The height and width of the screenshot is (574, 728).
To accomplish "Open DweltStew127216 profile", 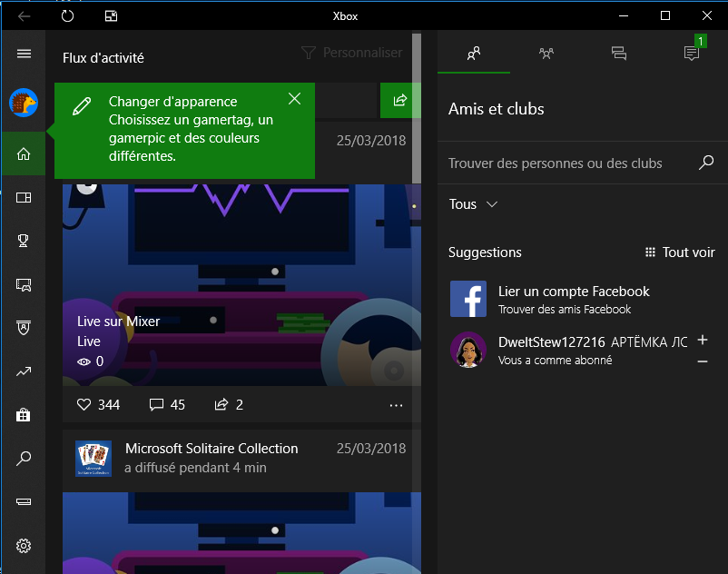I will 552,342.
